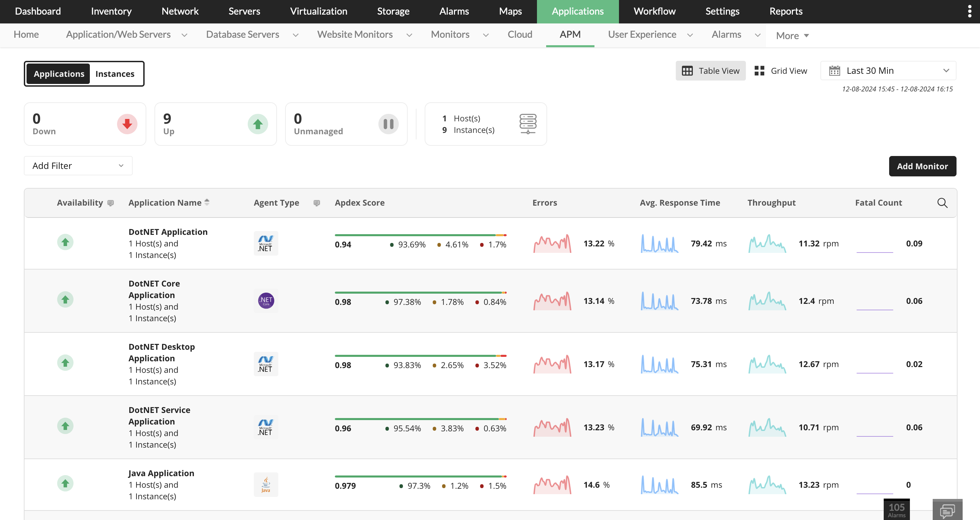Switch to Grid View

coord(781,71)
